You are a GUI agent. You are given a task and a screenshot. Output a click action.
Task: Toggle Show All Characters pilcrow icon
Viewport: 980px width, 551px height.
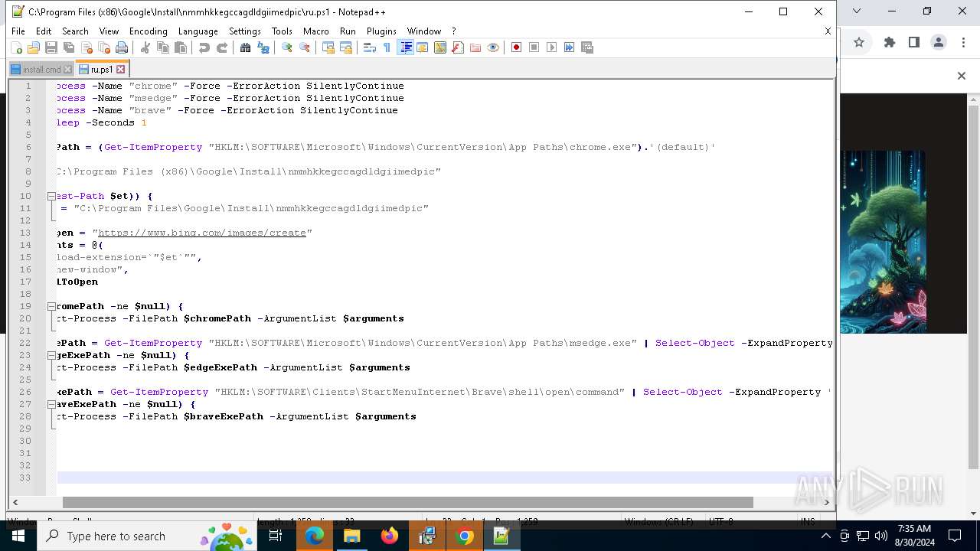tap(387, 47)
